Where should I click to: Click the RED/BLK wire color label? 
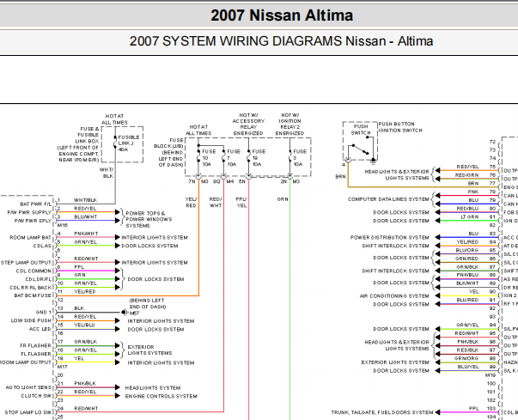coord(467,350)
